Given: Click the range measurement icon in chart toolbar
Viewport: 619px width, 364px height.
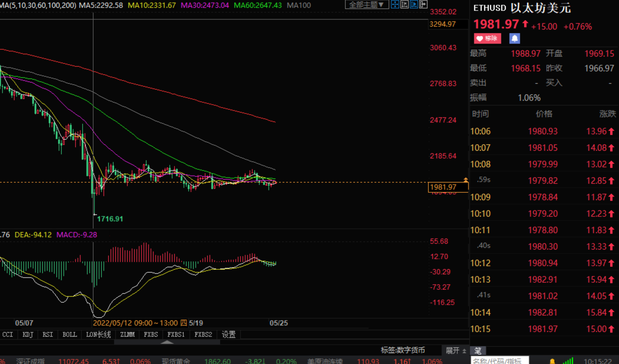Looking at the screenshot, I should [x=404, y=5].
